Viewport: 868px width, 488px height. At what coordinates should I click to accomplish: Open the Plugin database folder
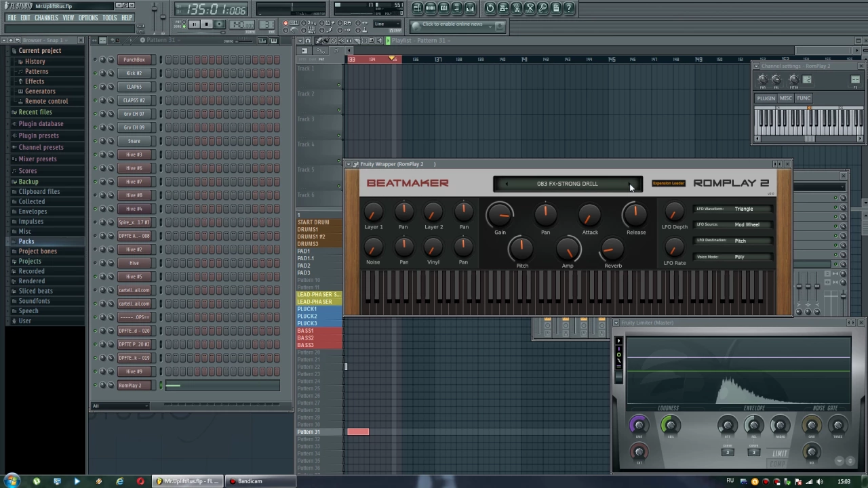[41, 124]
